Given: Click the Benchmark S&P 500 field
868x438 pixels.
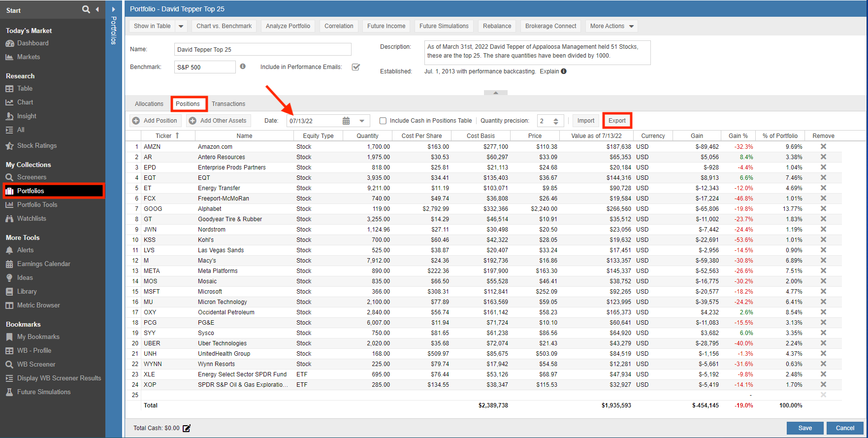Looking at the screenshot, I should 205,67.
